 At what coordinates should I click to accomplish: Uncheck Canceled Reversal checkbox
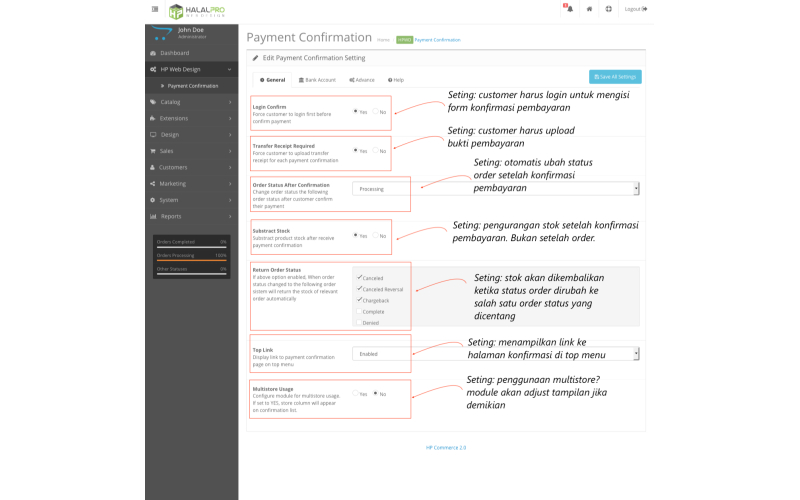point(359,289)
